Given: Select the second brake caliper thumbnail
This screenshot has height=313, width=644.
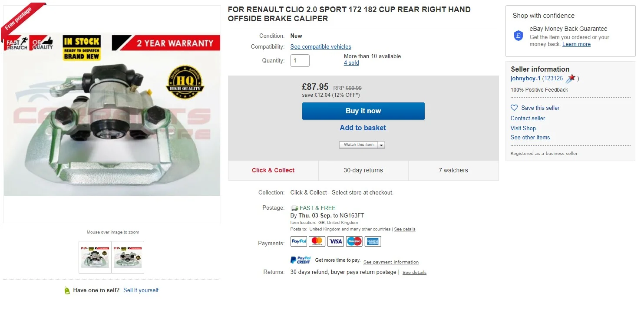Looking at the screenshot, I should [x=128, y=257].
